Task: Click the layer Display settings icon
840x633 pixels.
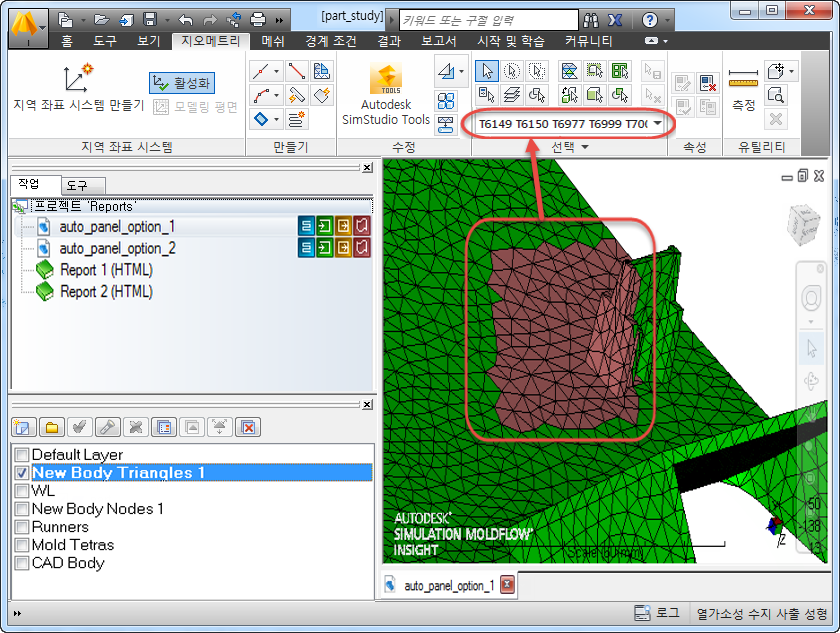Action: 164,427
